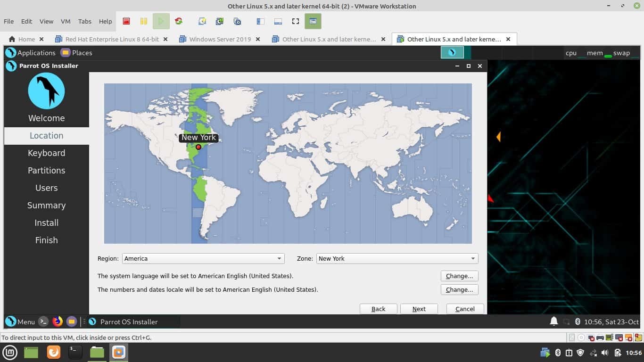This screenshot has height=362, width=644.
Task: Open the Tabs menu
Action: pos(85,21)
